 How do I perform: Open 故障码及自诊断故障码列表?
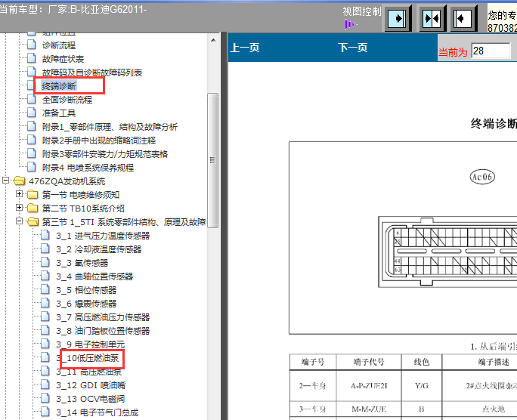pyautogui.click(x=92, y=73)
